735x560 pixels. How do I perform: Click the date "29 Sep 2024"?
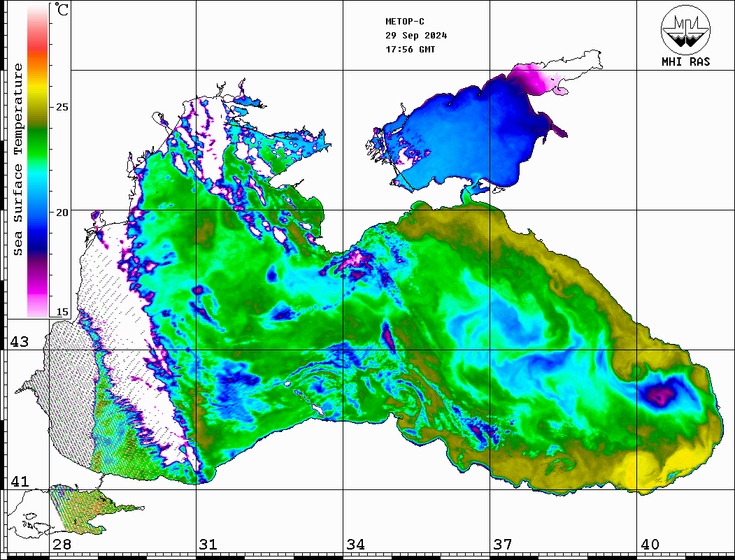416,36
